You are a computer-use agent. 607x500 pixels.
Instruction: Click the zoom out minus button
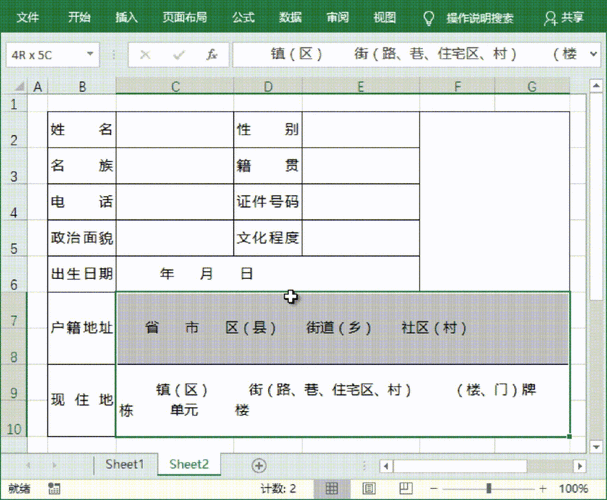pos(434,489)
